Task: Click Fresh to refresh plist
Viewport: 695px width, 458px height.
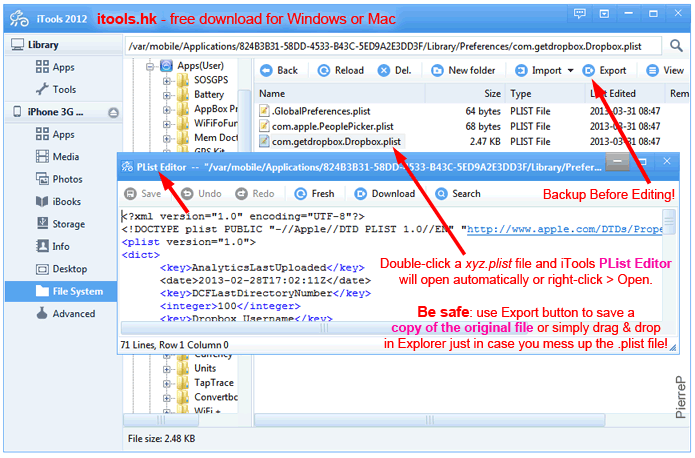Action: click(x=314, y=194)
